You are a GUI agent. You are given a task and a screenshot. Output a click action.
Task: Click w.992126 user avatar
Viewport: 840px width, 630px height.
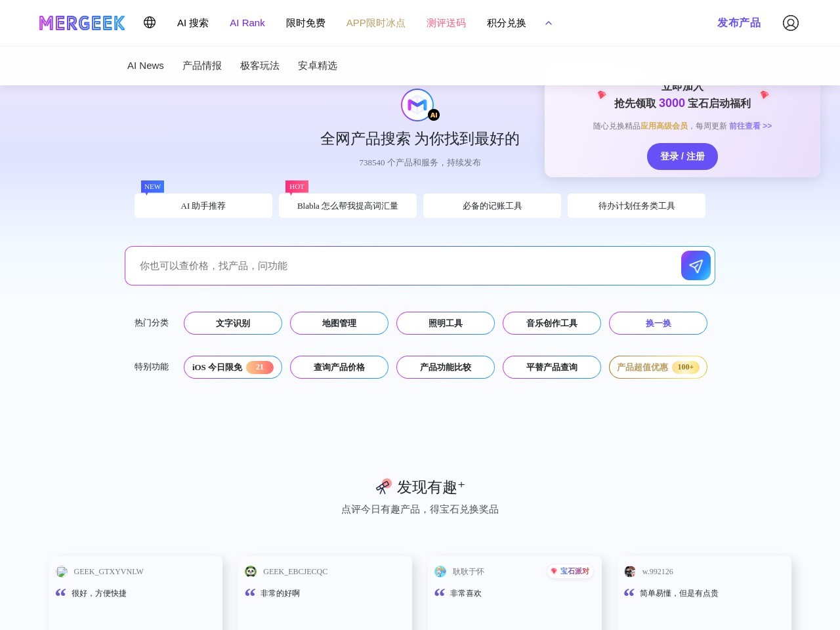click(x=630, y=572)
